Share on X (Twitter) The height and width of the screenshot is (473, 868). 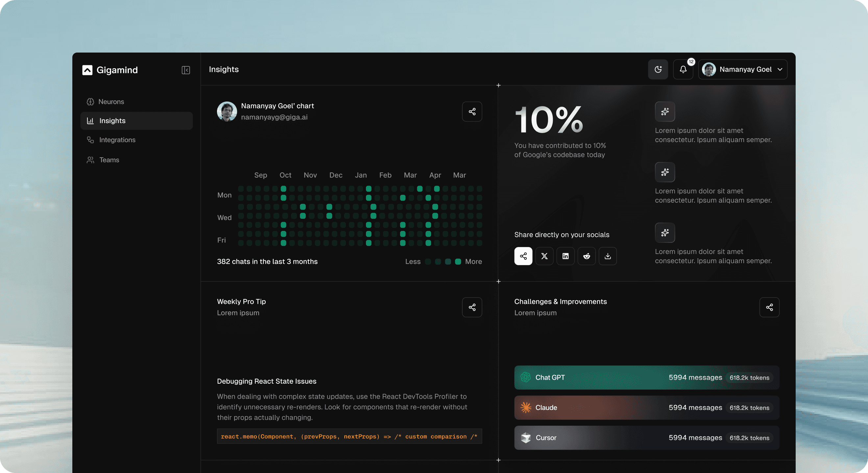coord(544,256)
